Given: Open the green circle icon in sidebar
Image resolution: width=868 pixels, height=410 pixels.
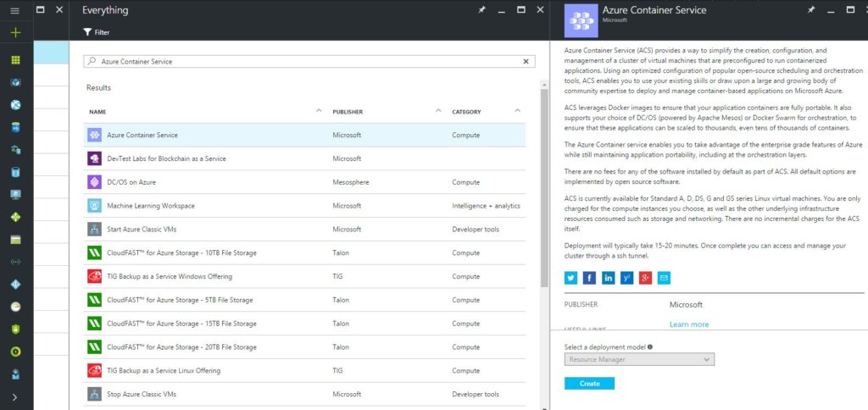Looking at the screenshot, I should tap(15, 352).
